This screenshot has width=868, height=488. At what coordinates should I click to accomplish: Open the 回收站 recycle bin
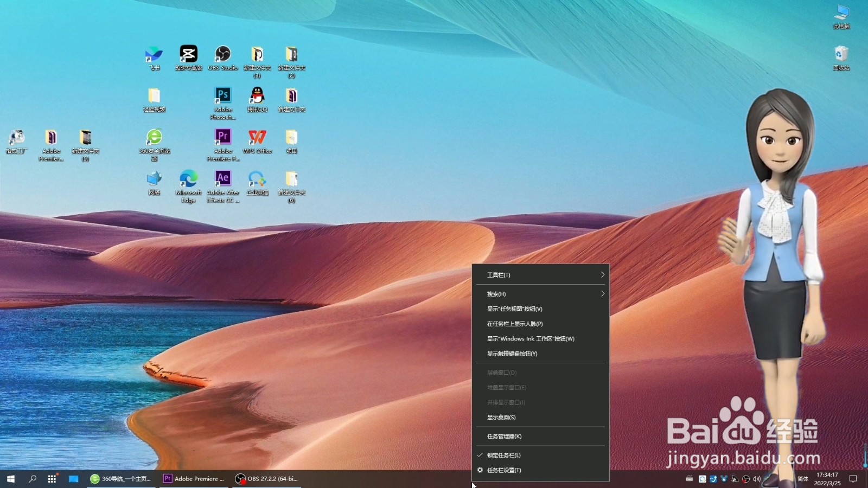click(x=841, y=58)
